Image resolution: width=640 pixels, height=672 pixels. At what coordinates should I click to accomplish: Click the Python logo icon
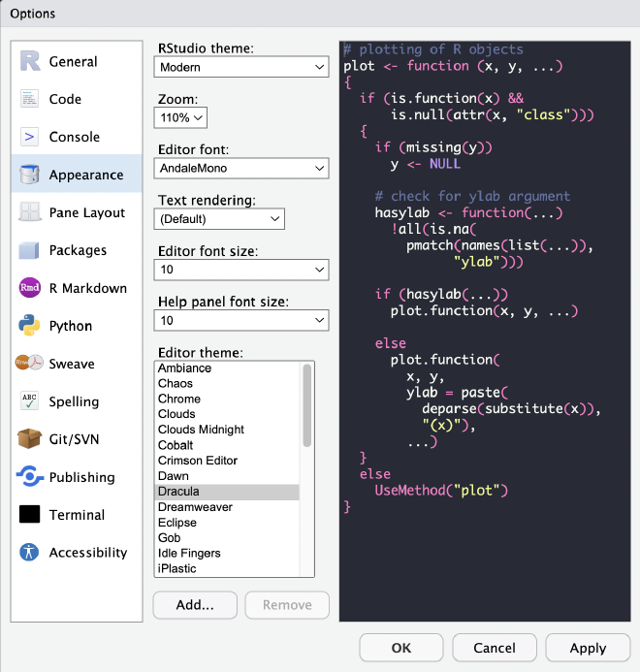pos(30,326)
